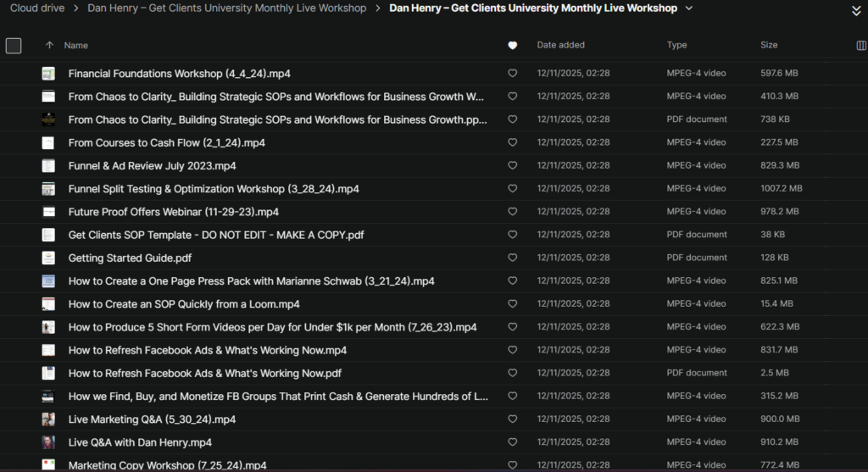
Task: Sort files by Type column
Action: [x=676, y=45]
